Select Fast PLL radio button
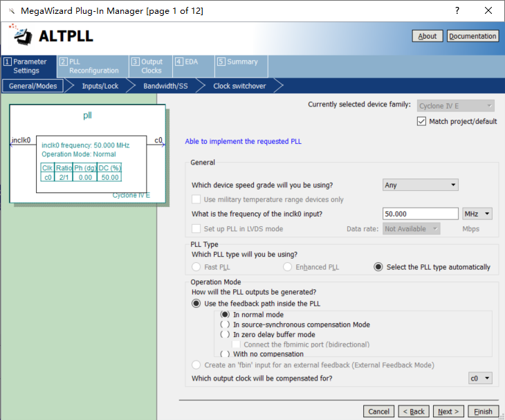 pos(196,267)
